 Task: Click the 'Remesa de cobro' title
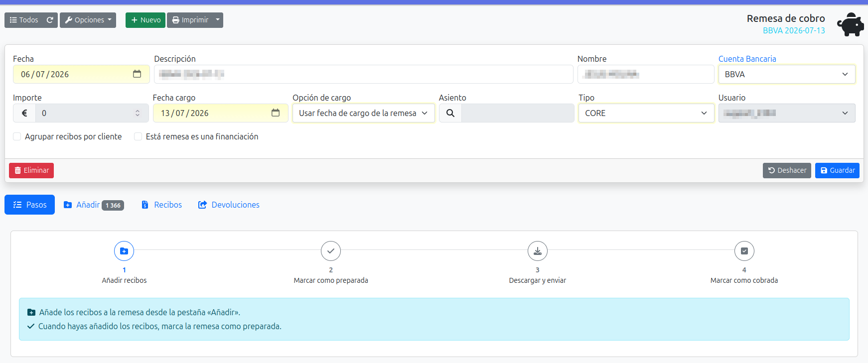786,18
